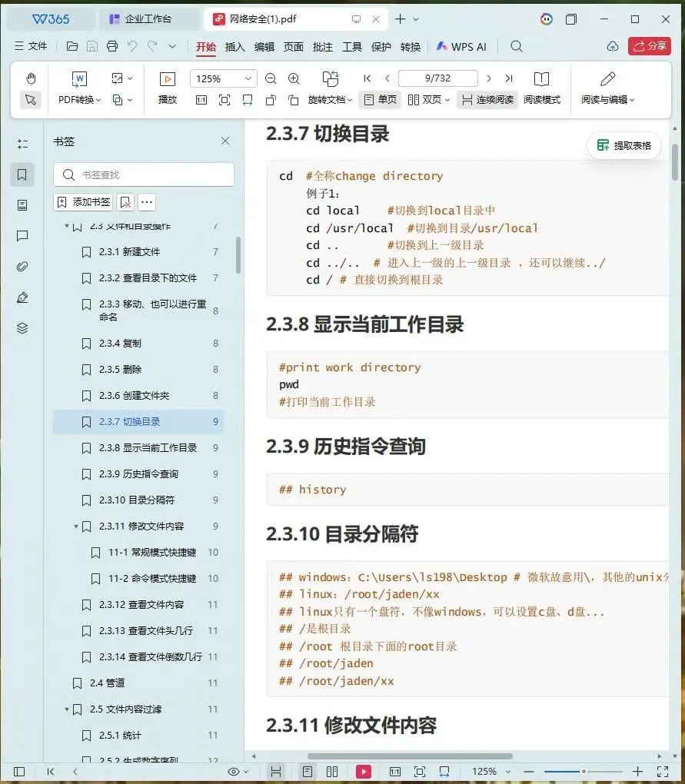Open the bookmarks sidebar icon
The height and width of the screenshot is (784, 685).
point(22,174)
